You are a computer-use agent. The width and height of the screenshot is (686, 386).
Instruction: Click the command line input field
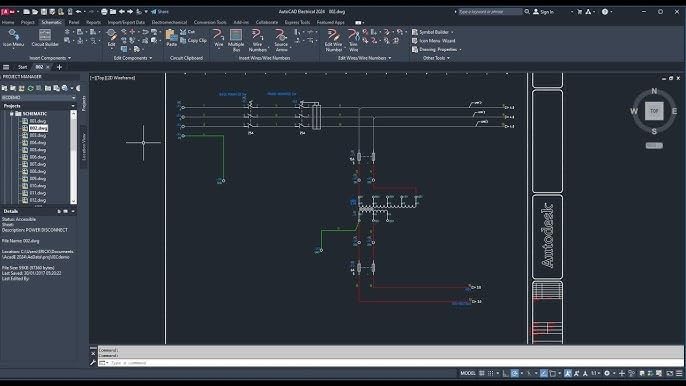click(391, 363)
